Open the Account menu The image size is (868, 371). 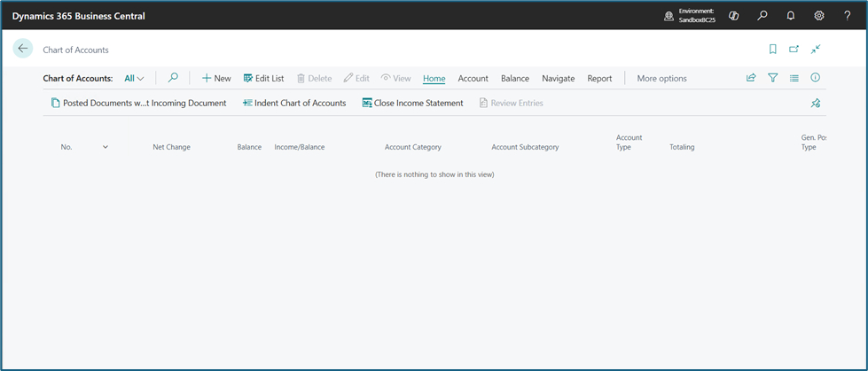[x=473, y=79]
